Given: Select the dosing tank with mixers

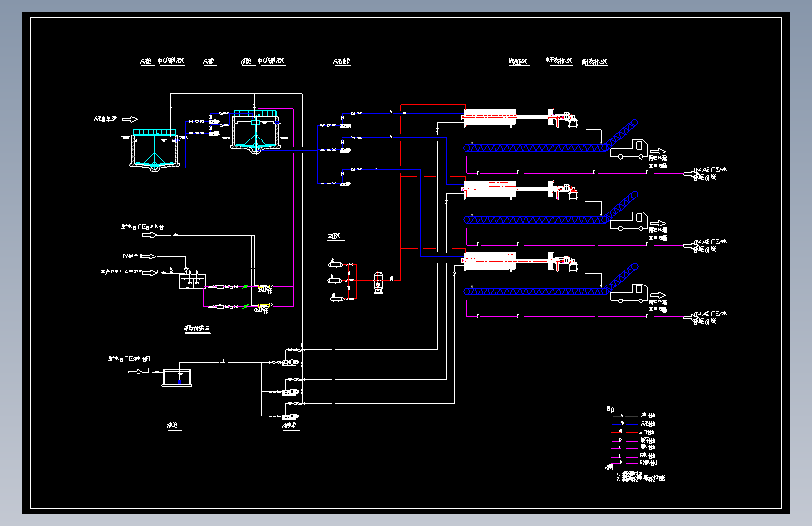Looking at the screenshot, I should click(x=192, y=280).
